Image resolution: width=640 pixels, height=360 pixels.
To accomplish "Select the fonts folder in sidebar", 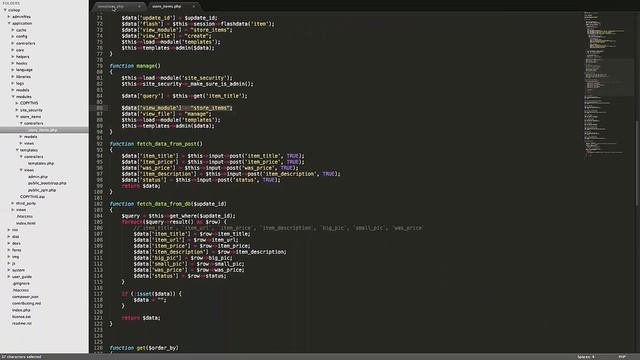I will point(17,250).
